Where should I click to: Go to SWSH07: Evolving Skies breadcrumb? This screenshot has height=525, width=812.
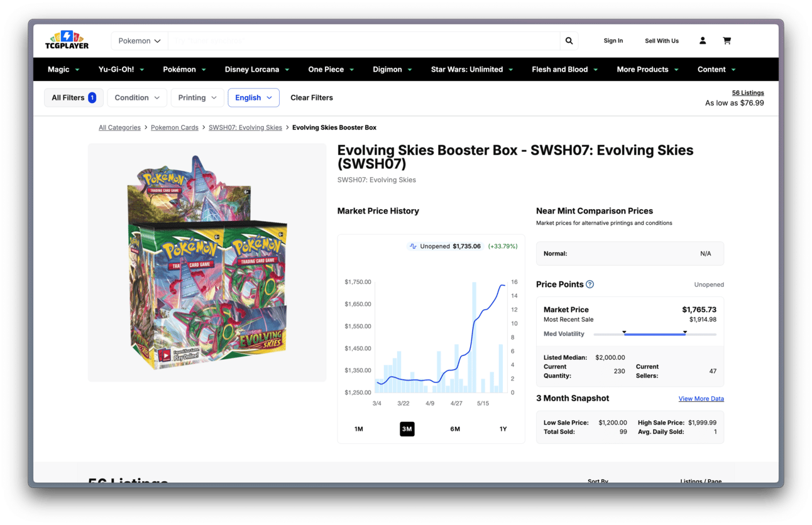245,127
